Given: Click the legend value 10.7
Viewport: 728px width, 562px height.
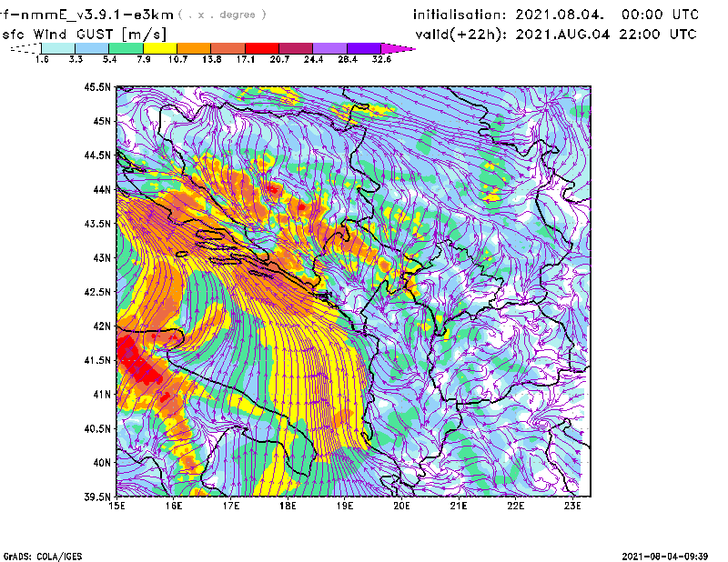Looking at the screenshot, I should [177, 59].
